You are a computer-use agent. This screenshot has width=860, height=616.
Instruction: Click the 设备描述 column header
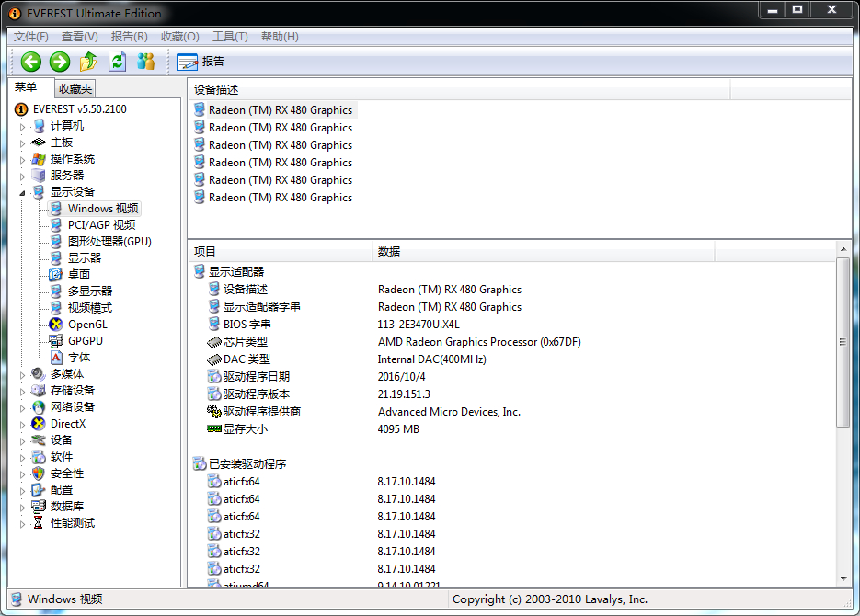[x=459, y=90]
